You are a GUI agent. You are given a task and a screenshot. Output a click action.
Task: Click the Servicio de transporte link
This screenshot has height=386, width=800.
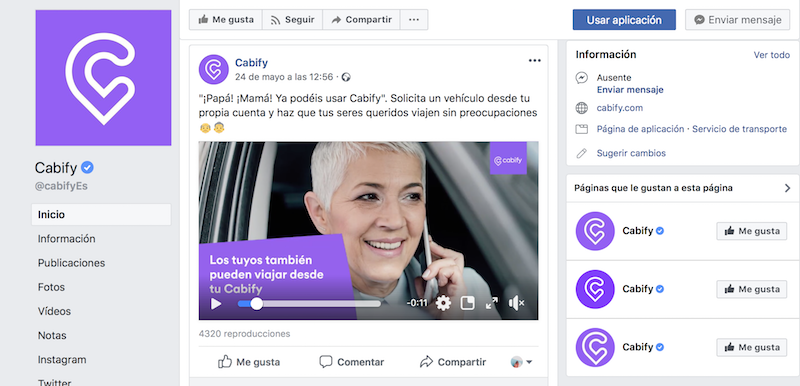coord(740,129)
